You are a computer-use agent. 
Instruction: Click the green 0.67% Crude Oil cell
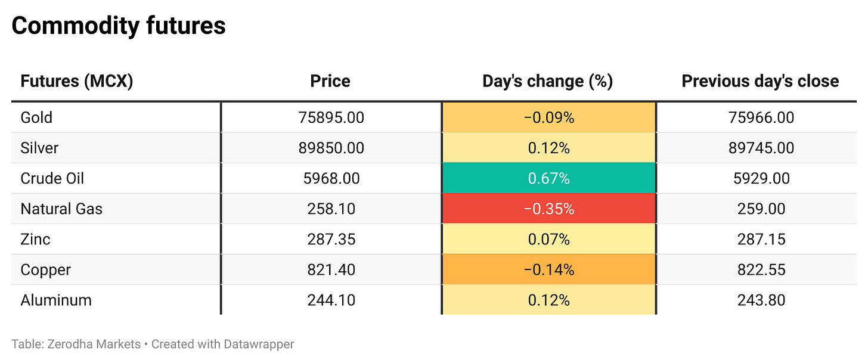tap(548, 178)
